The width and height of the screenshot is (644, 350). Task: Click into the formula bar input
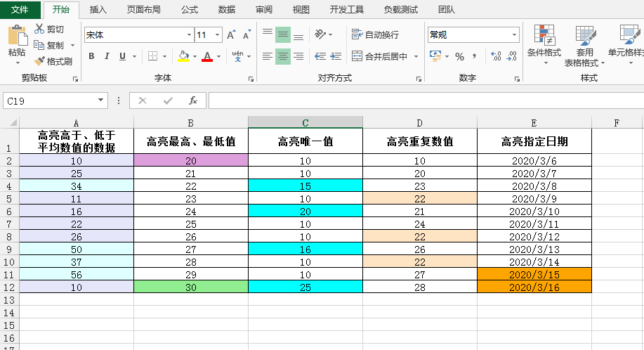[426, 101]
